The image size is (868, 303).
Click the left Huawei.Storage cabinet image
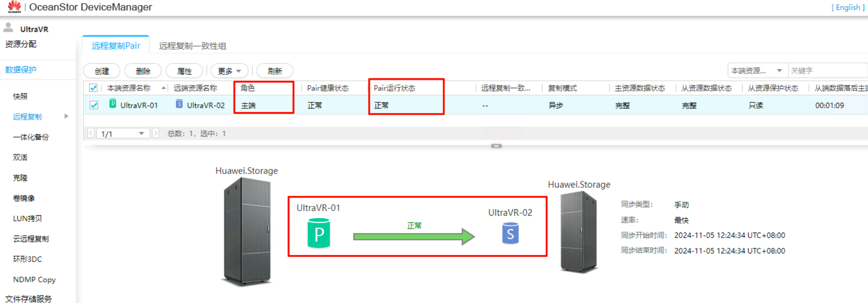pos(247,231)
